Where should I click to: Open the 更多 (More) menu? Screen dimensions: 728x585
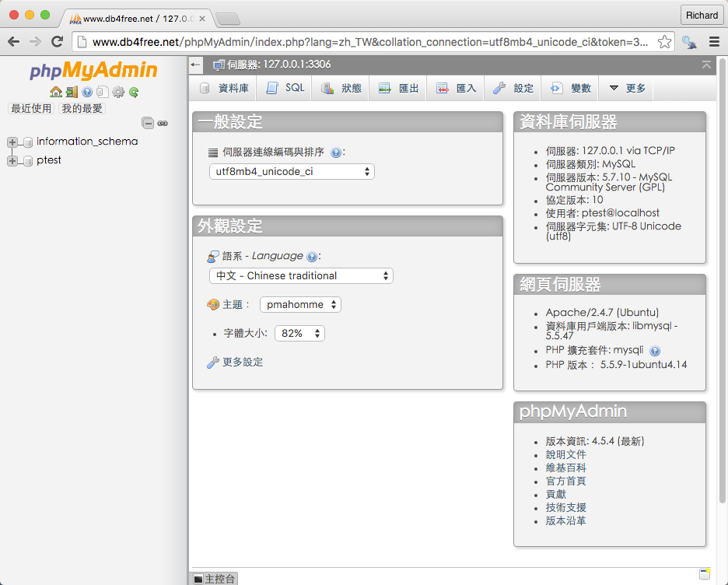(x=627, y=89)
